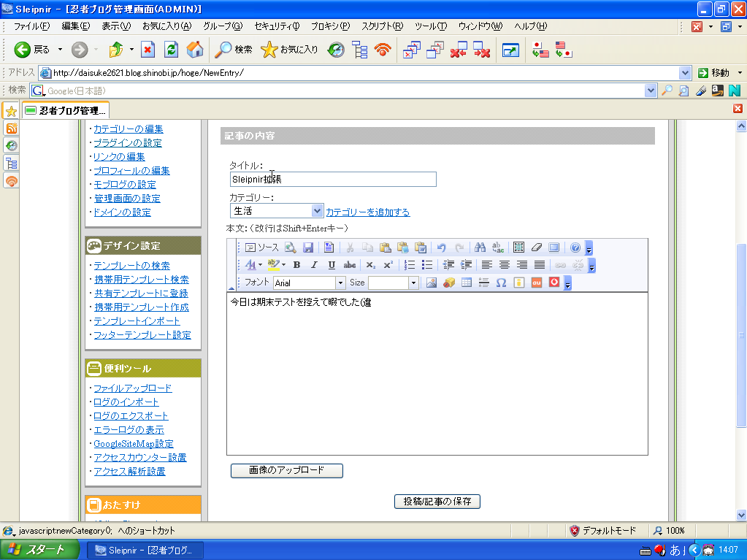
Task: Insert a bulleted list
Action: click(x=427, y=265)
